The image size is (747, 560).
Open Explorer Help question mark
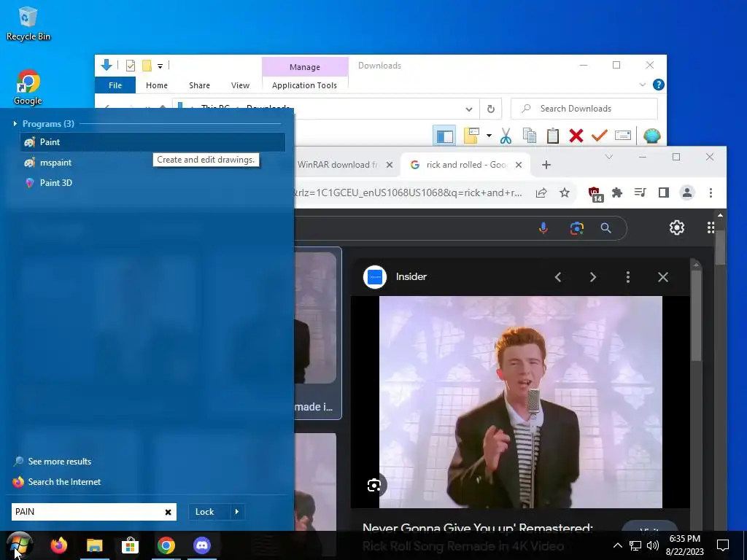(659, 85)
